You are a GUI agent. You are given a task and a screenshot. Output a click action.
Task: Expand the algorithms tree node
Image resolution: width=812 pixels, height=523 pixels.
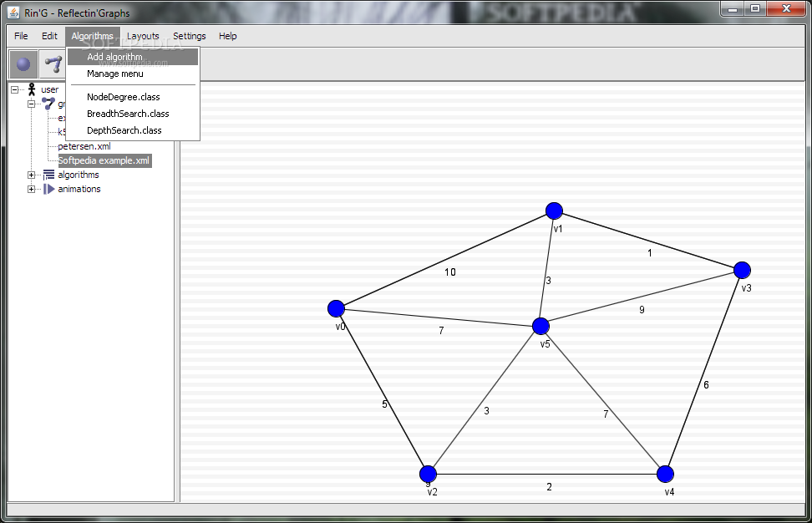31,175
